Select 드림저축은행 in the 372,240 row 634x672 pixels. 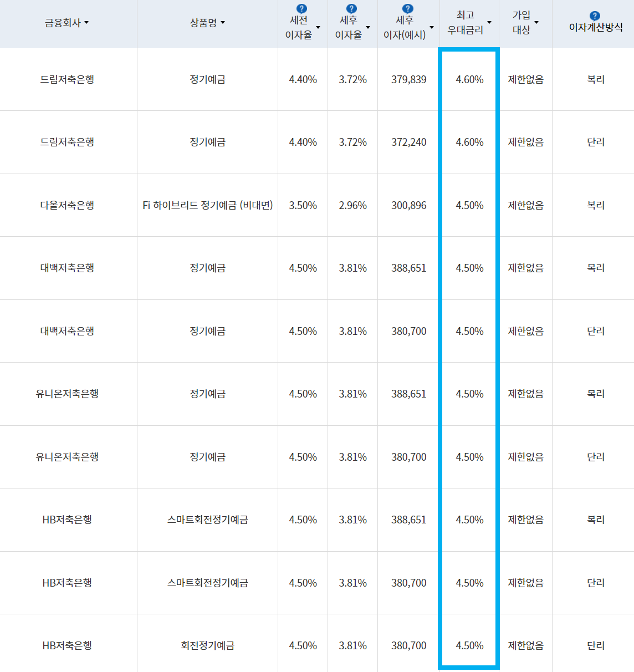click(x=67, y=142)
